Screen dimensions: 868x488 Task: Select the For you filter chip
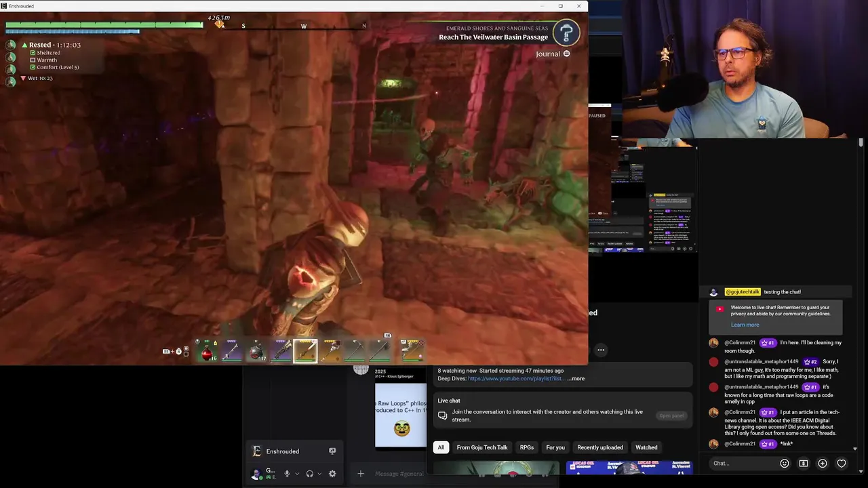[x=555, y=447]
